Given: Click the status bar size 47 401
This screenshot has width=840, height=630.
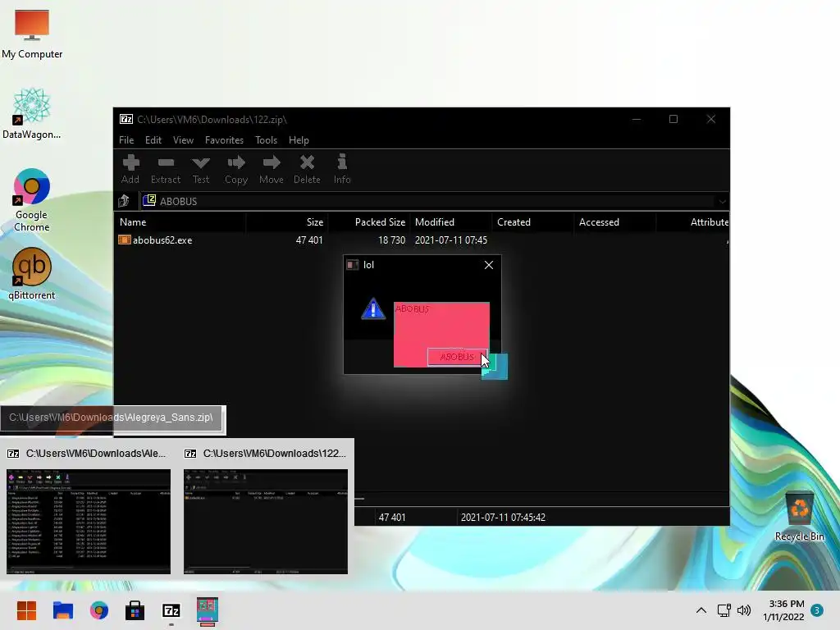Looking at the screenshot, I should pyautogui.click(x=392, y=518).
